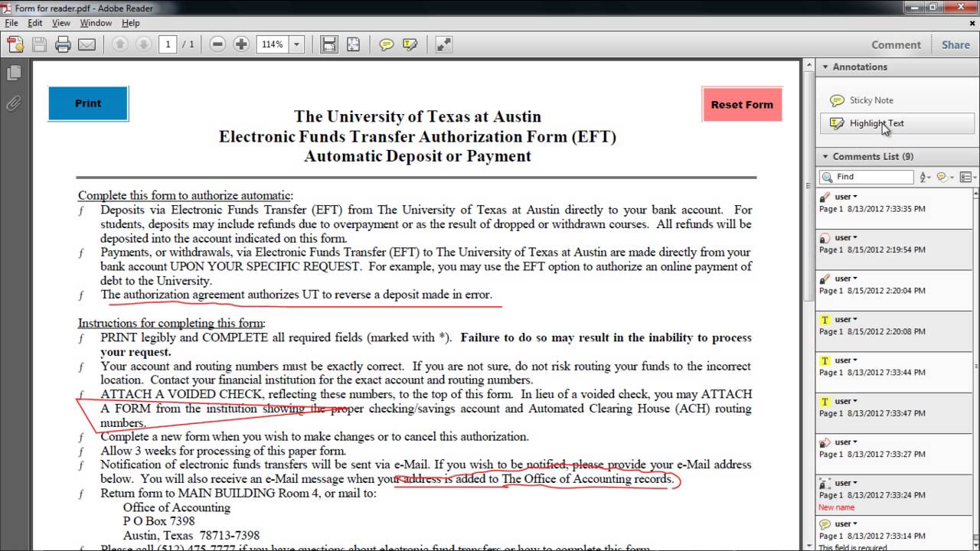Open the Page Thumbnails sidebar icon
This screenshot has width=980, height=551.
point(14,73)
